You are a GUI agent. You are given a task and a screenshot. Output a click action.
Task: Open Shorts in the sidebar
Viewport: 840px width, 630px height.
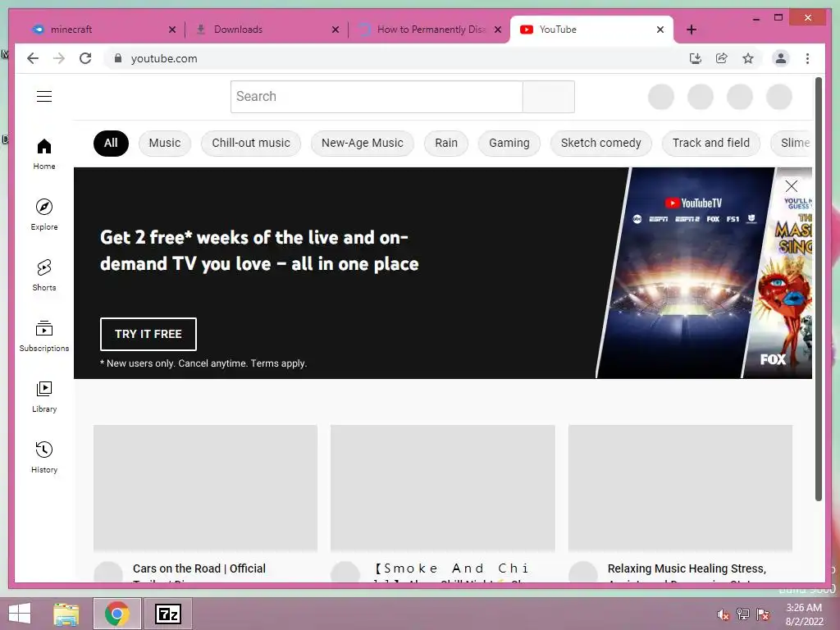click(44, 276)
